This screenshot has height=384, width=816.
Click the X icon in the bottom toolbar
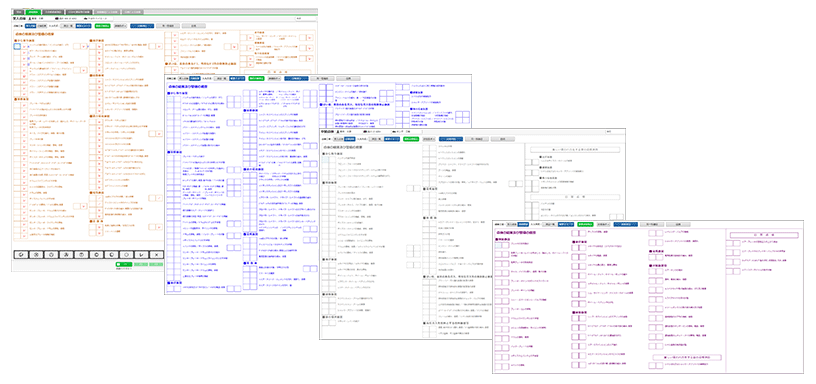157,254
